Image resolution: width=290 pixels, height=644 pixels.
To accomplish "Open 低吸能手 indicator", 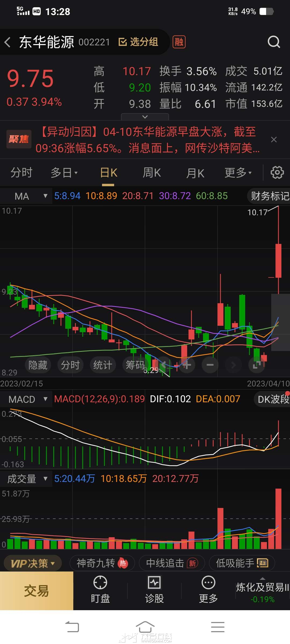I will 242,563.
